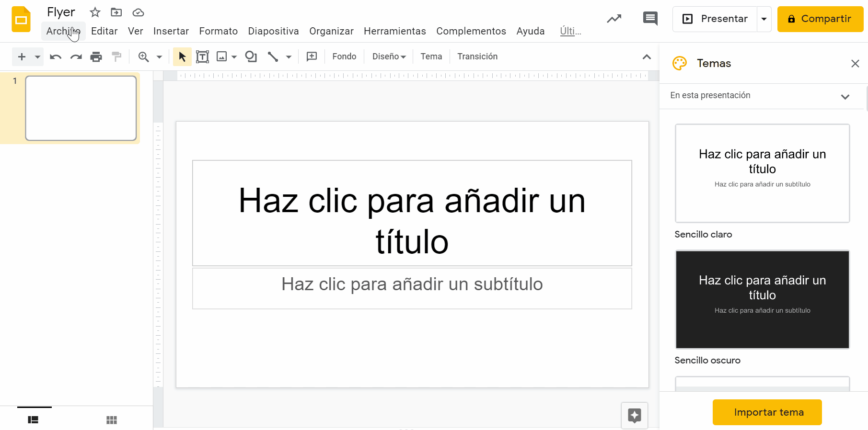This screenshot has height=430, width=868.
Task: Click the redo arrow
Action: pos(76,57)
